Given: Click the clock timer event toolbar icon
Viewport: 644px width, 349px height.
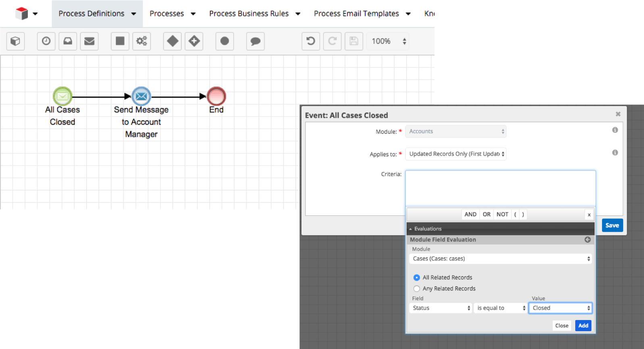Looking at the screenshot, I should [x=46, y=41].
